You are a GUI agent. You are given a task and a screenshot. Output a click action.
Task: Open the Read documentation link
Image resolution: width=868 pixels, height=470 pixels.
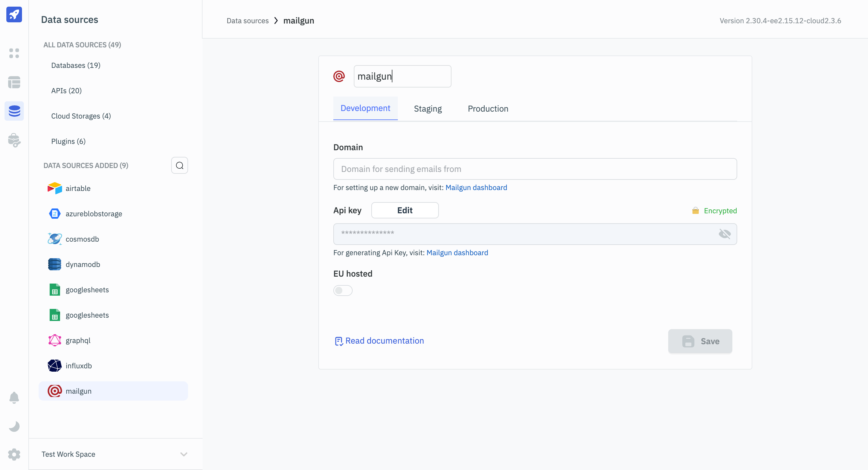click(x=384, y=341)
